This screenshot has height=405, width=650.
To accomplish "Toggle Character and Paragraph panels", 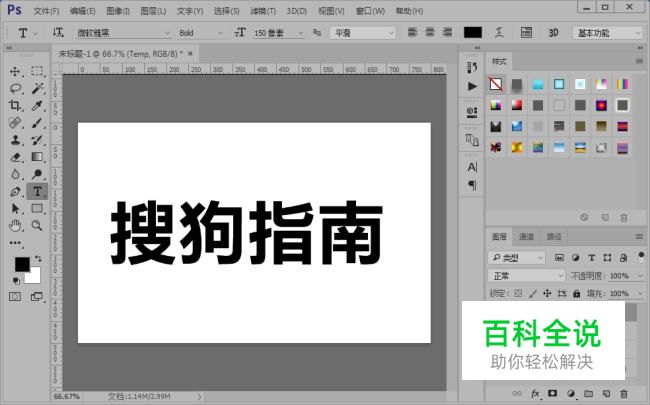I will [x=526, y=32].
